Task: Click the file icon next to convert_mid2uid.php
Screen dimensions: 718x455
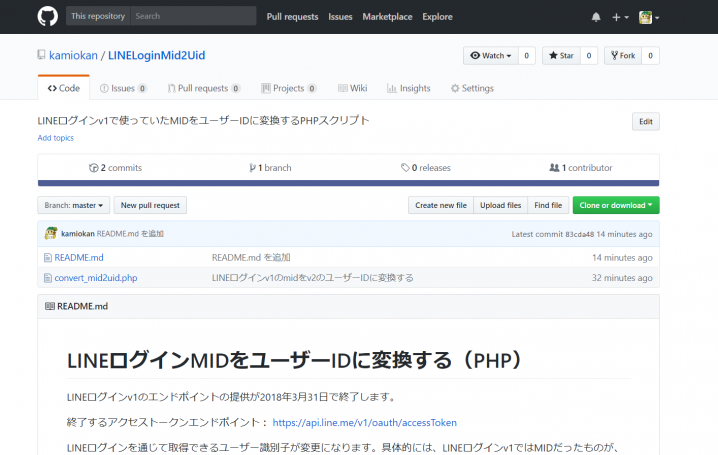Action: tap(48, 278)
